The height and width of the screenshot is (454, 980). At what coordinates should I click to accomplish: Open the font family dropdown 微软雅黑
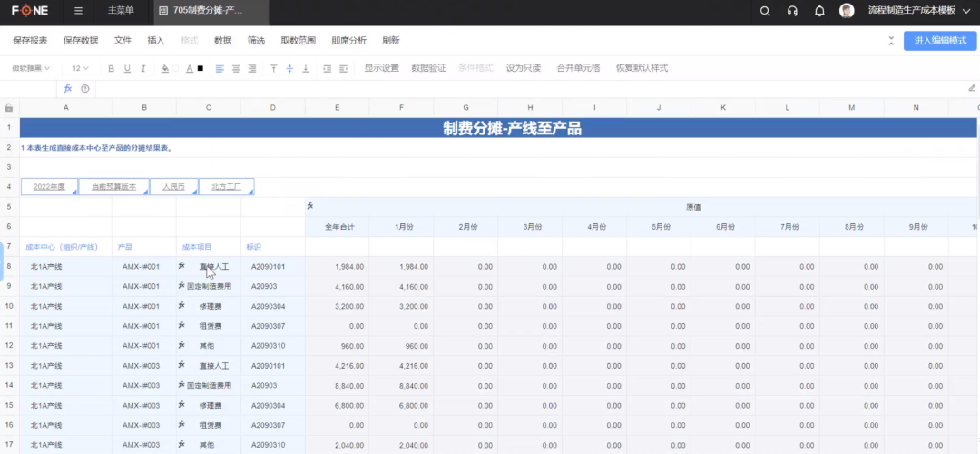pos(31,68)
